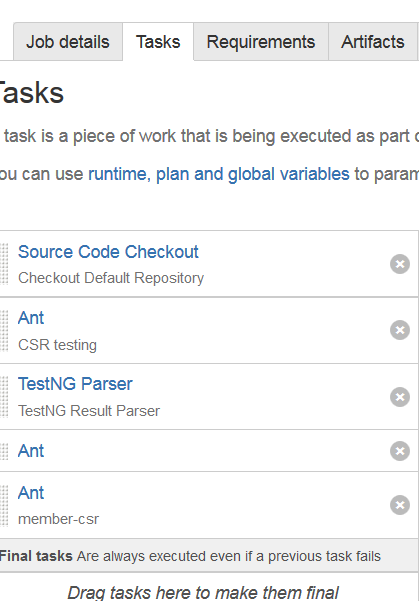419x601 pixels.
Task: Open the TestNG Parser task
Action: click(x=75, y=384)
